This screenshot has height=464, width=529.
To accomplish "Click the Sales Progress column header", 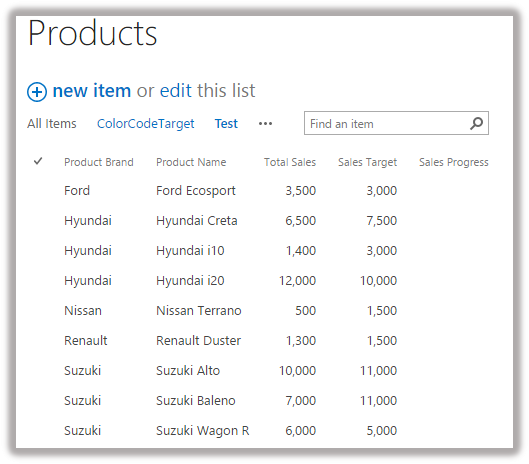I will tap(453, 162).
